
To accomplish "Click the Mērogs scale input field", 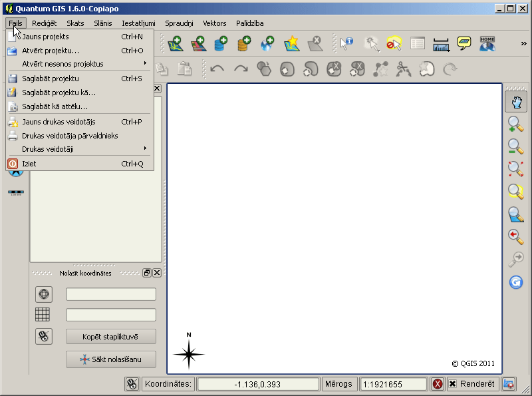I will point(394,384).
